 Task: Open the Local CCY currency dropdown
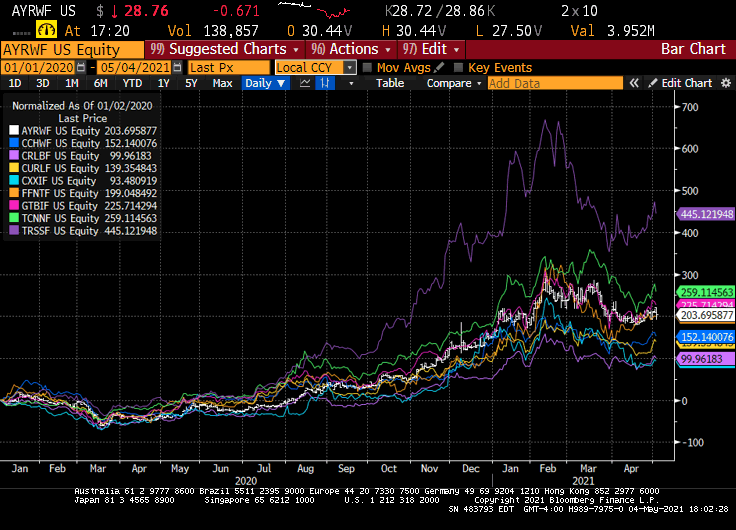(349, 68)
